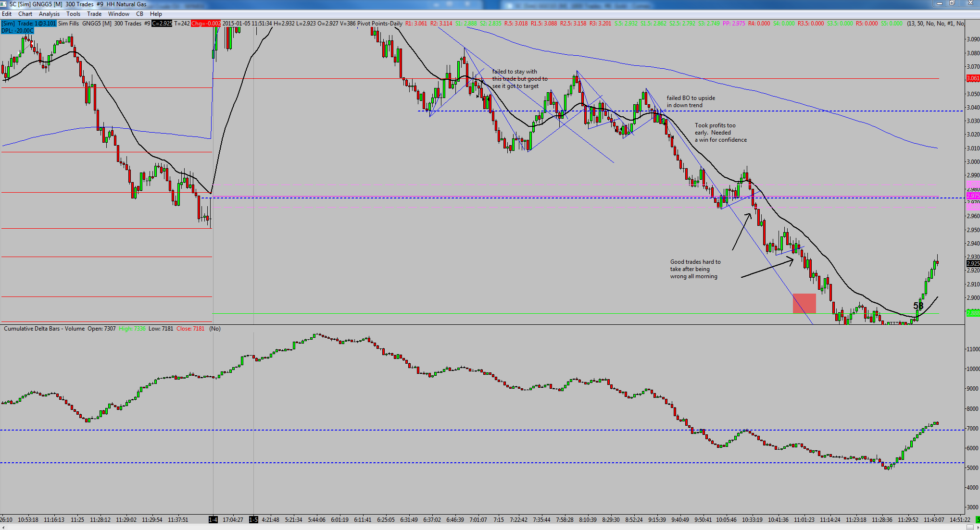Screen dimensions: 980x530
Task: Click the '7:01:07' time axis label
Action: click(478, 519)
